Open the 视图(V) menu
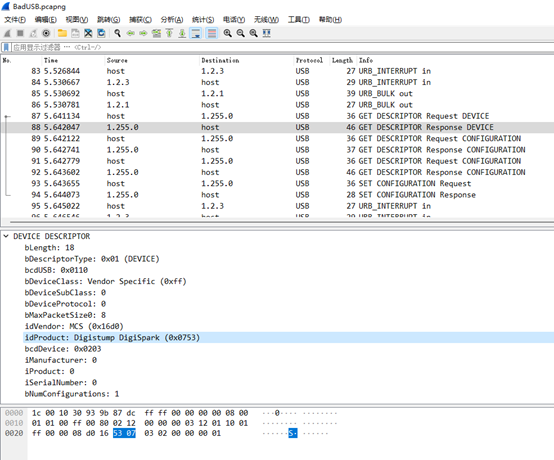Image resolution: width=554 pixels, height=460 pixels. 77,20
